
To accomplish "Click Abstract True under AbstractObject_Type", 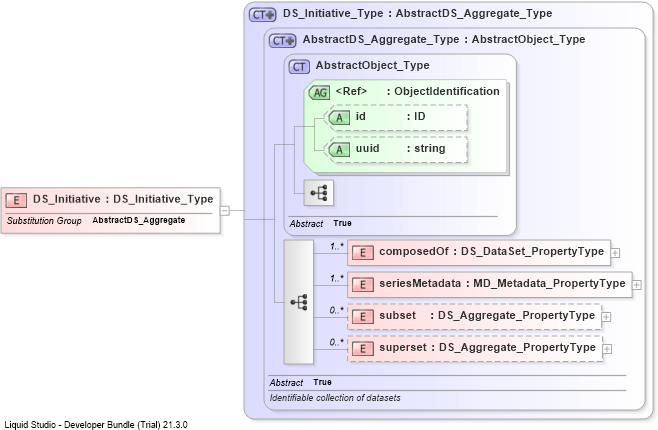I will 320,224.
